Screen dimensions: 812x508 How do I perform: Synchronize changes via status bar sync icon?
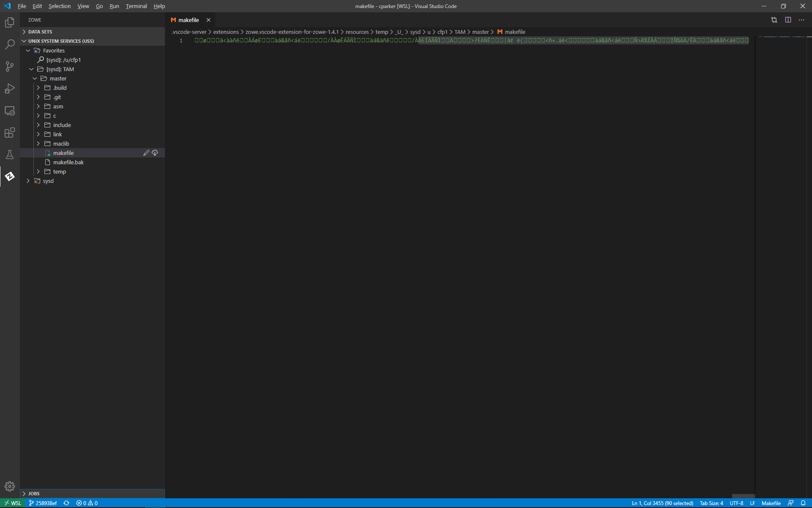66,503
